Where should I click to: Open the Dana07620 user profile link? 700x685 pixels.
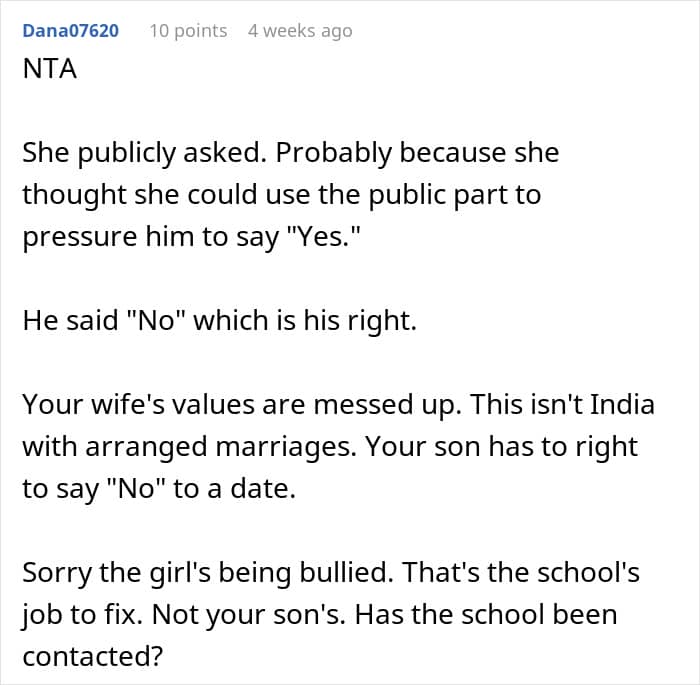(70, 30)
